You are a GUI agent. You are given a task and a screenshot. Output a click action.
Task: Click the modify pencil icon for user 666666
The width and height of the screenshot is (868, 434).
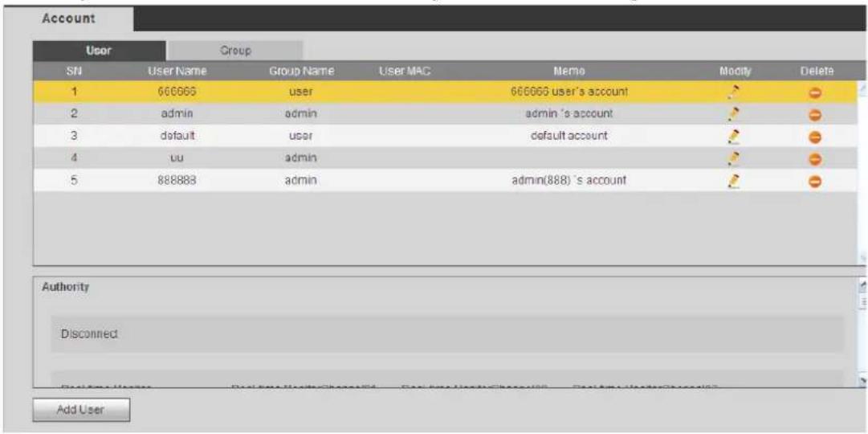735,92
